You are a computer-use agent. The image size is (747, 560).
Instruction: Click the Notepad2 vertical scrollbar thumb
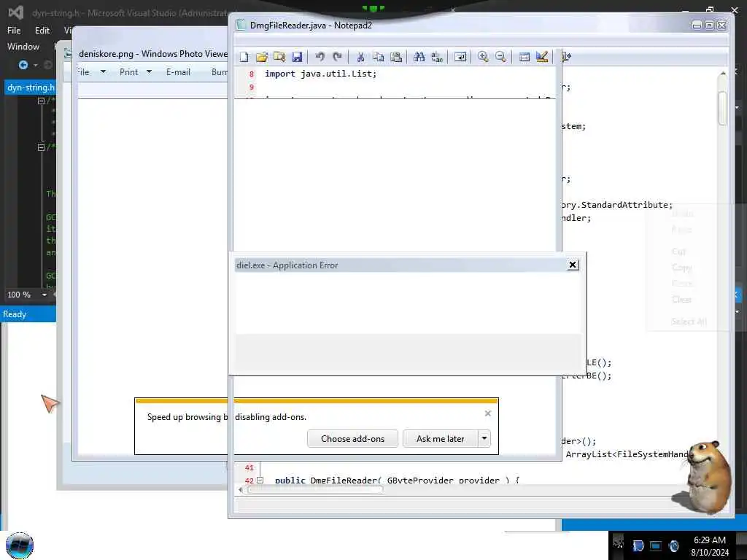click(x=723, y=108)
